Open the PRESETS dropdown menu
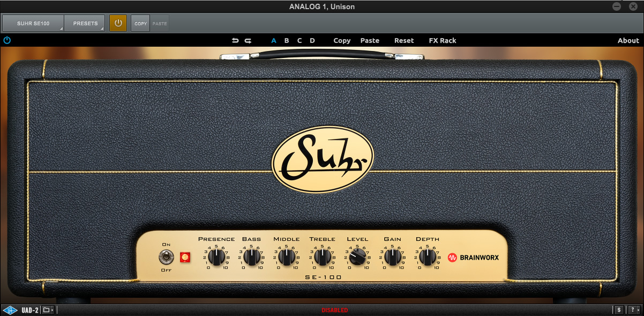Screen dimensions: 644x316 click(85, 23)
